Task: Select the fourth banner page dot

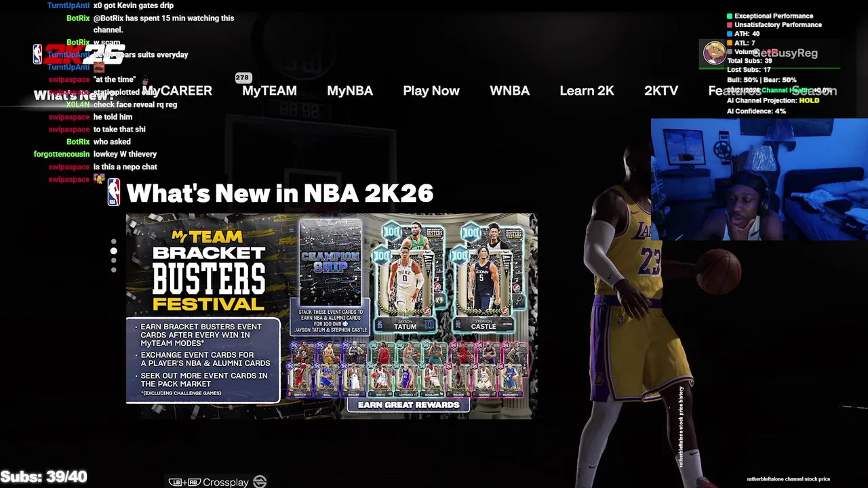Action: 113,270
